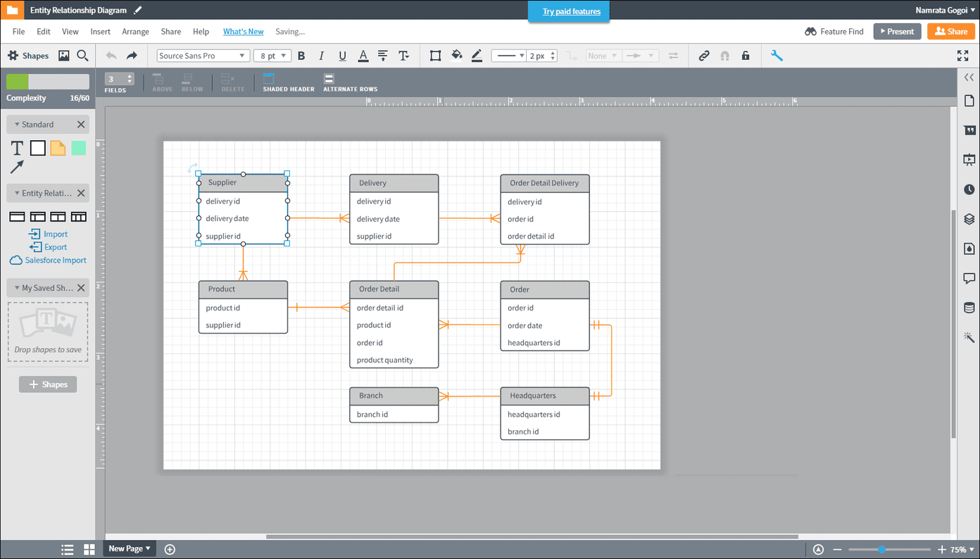
Task: Open the font size dropdown
Action: tap(272, 56)
